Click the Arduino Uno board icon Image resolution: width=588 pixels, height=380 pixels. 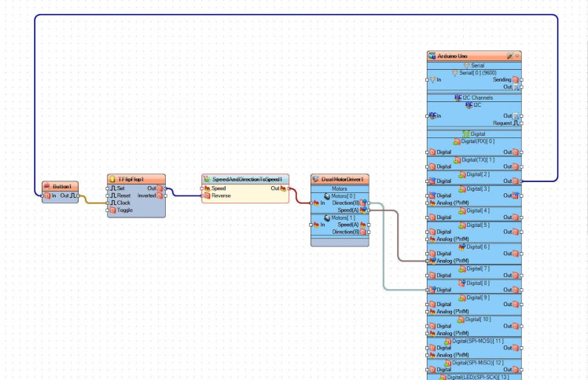coord(432,56)
